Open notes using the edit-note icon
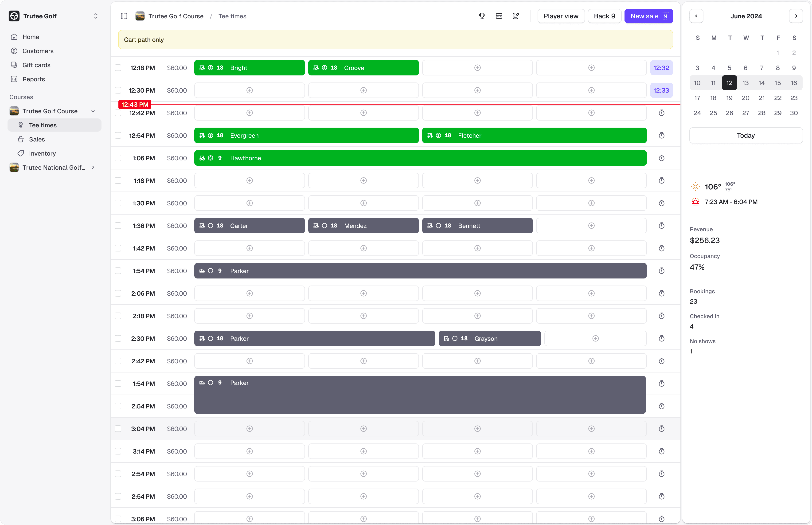 [x=515, y=16]
